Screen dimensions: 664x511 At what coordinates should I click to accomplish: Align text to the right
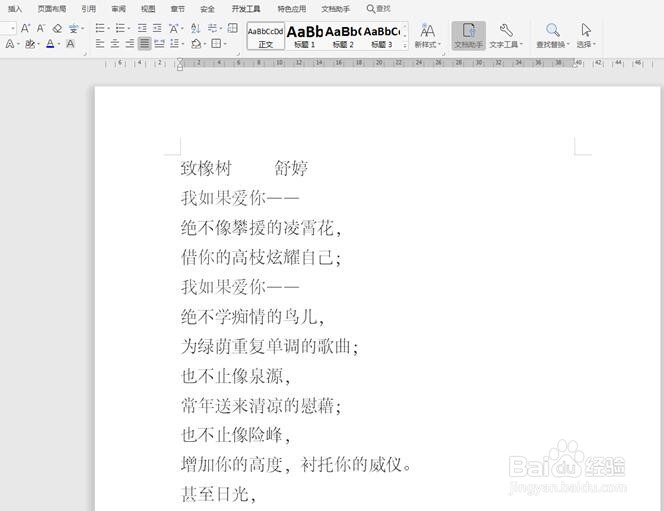pyautogui.click(x=130, y=44)
